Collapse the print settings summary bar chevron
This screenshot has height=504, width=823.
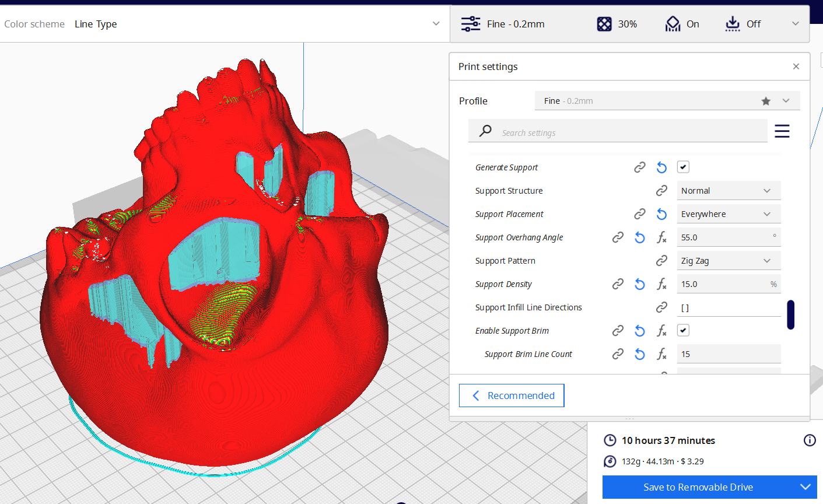[796, 24]
